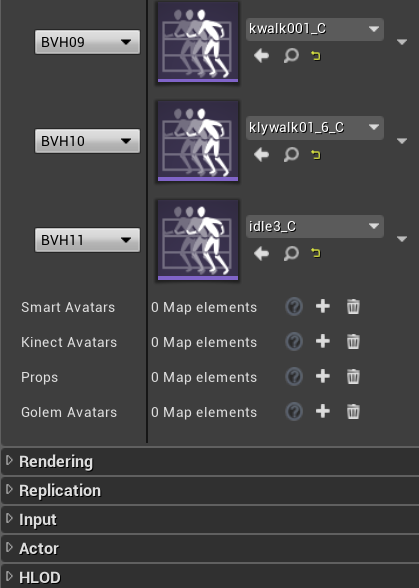Reset idle3_C to default with yellow arrow

[x=316, y=253]
